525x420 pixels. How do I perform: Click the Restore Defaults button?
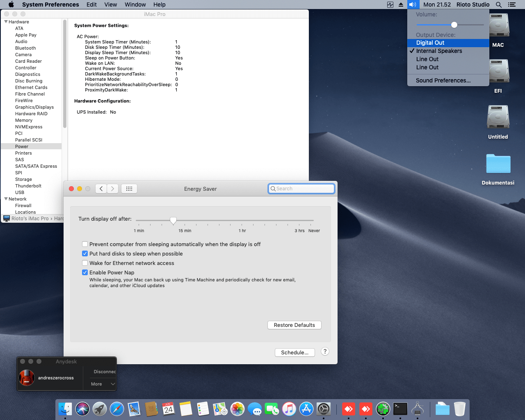[294, 325]
